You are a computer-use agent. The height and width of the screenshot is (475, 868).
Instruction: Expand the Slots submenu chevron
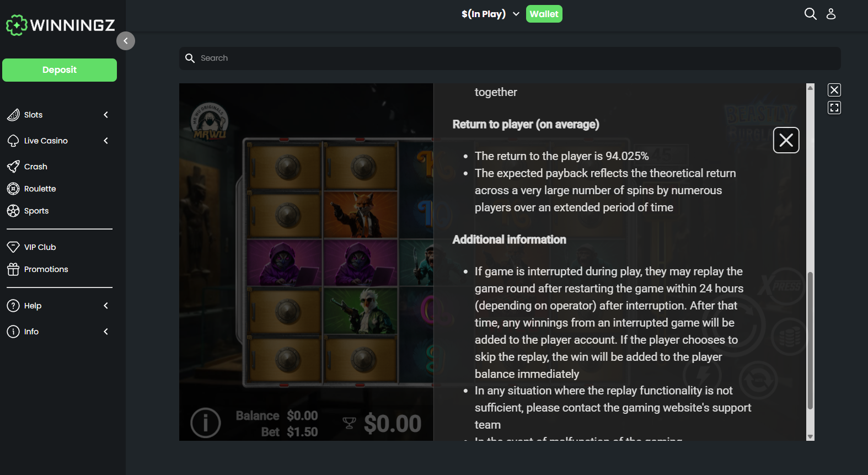pyautogui.click(x=106, y=115)
